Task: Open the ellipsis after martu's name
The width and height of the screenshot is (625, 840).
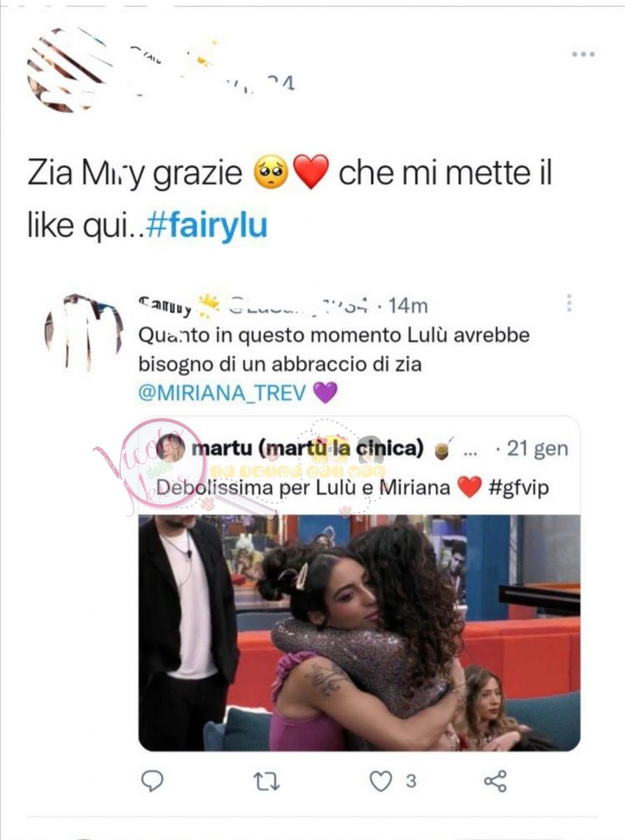Action: tap(471, 450)
